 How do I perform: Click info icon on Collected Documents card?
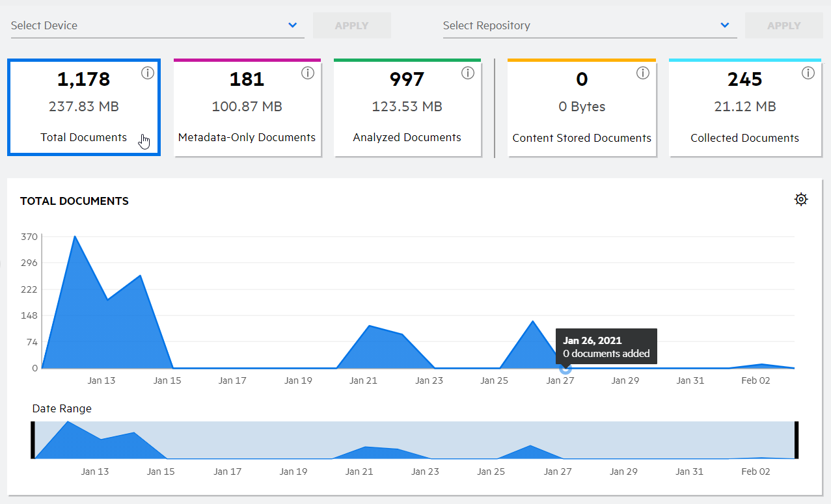coord(808,73)
